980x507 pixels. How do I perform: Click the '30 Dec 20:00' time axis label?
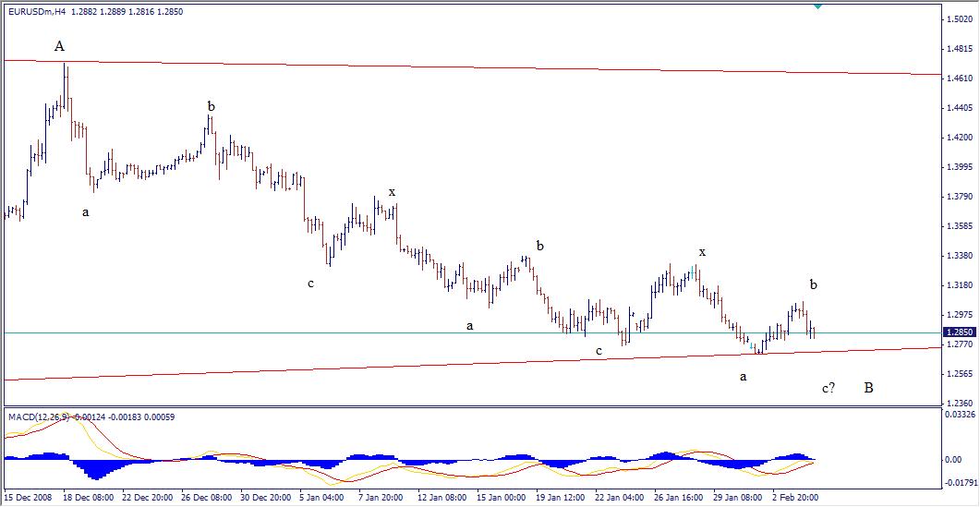[264, 498]
